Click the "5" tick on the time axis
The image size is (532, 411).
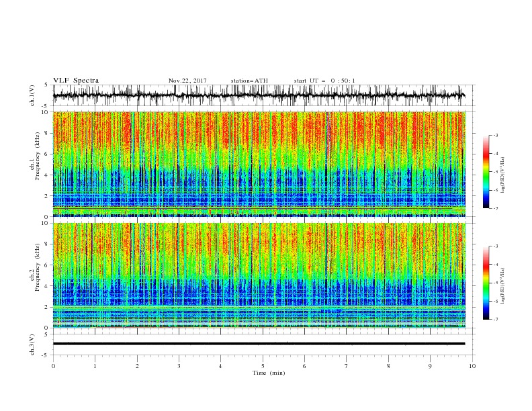[263, 366]
